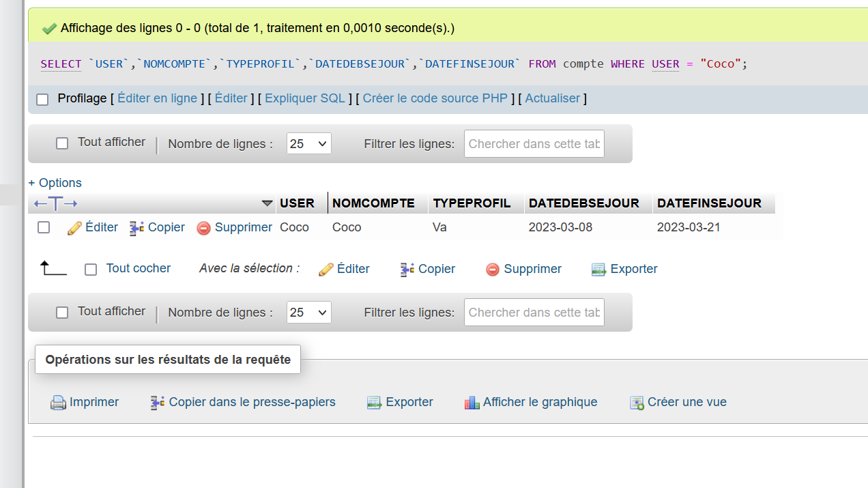Select the Coco row checkbox
Viewport: 868px width, 488px height.
tap(44, 228)
